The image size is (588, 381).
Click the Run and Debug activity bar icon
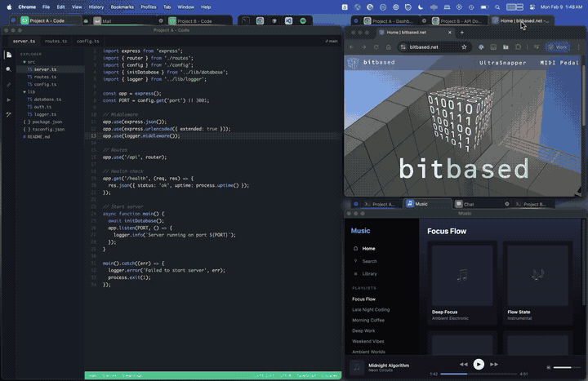(9, 100)
